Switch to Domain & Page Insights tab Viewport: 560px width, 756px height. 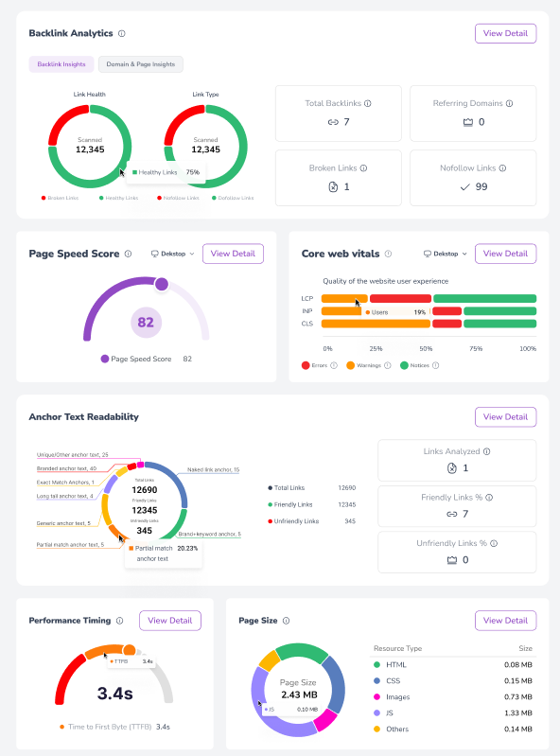tap(141, 64)
